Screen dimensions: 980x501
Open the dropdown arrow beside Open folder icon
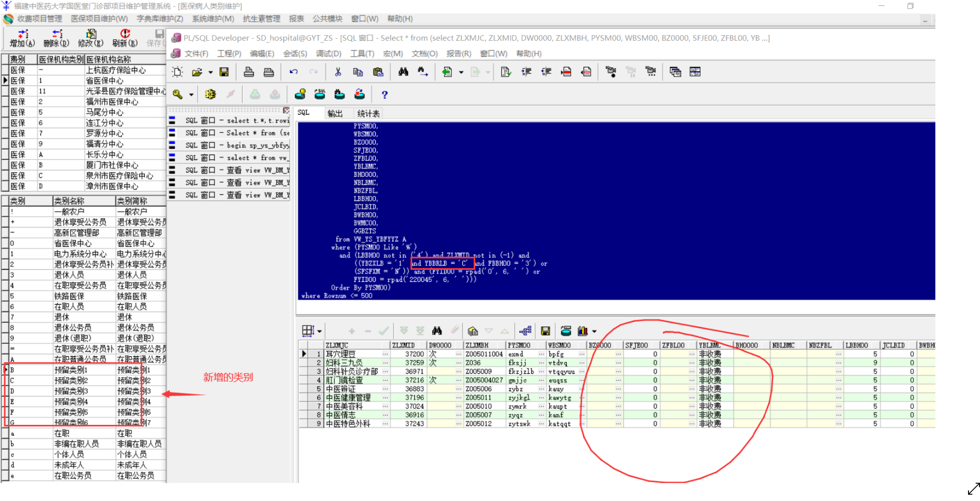(211, 72)
